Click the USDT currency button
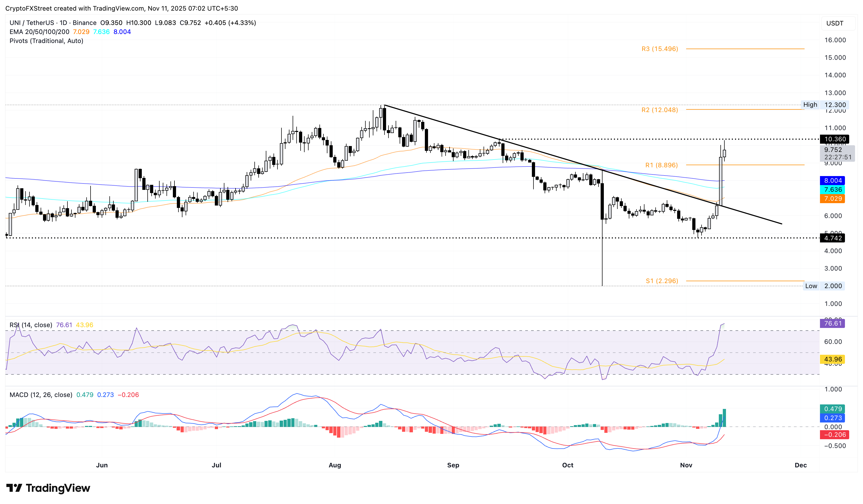Viewport: 863px width, 504px height. tap(838, 23)
